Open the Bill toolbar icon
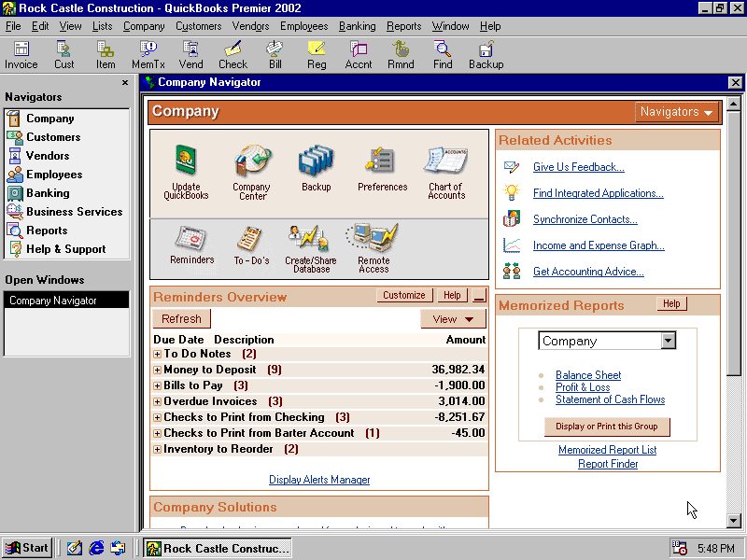The width and height of the screenshot is (747, 560). (275, 55)
